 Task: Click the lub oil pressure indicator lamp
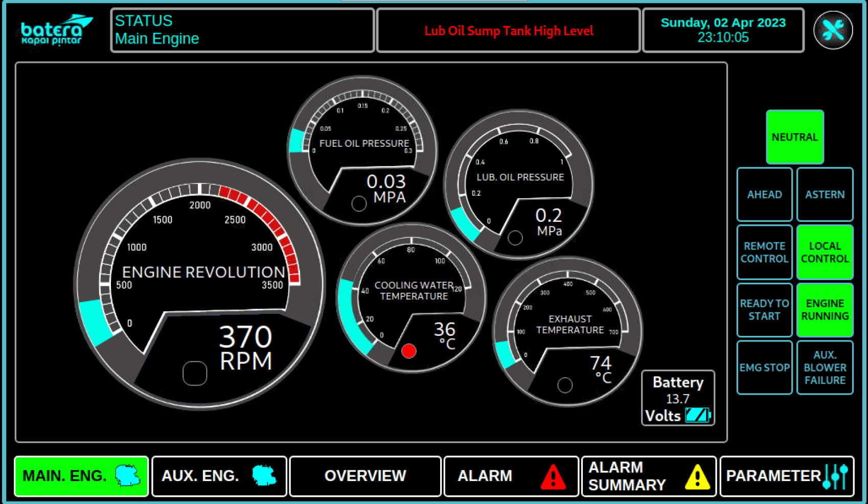click(x=515, y=238)
